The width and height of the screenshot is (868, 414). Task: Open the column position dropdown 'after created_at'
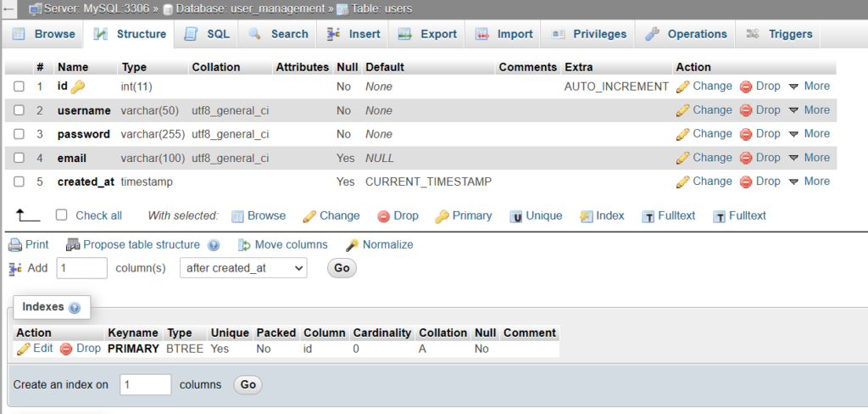click(x=243, y=268)
